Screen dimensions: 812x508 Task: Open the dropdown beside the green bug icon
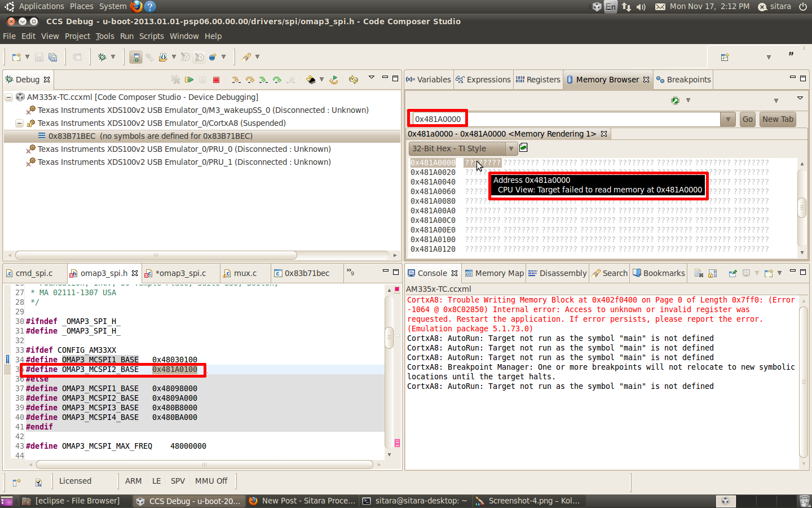pos(113,57)
